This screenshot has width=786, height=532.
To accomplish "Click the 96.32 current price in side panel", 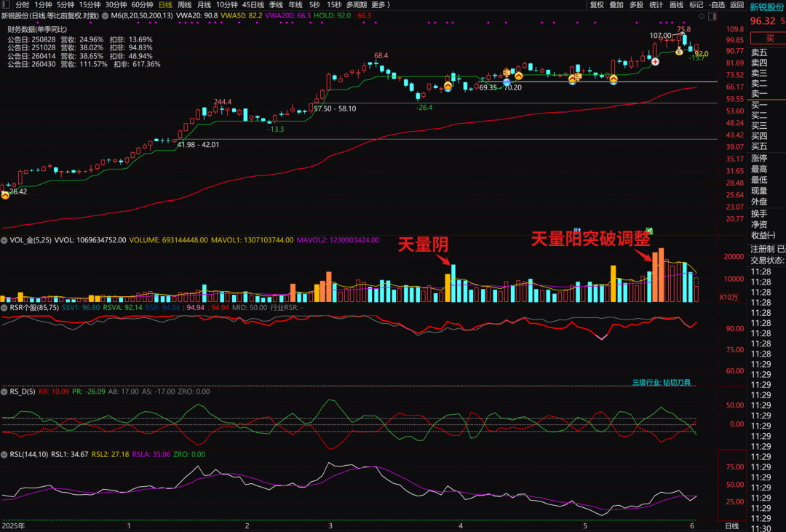I will tap(763, 21).
